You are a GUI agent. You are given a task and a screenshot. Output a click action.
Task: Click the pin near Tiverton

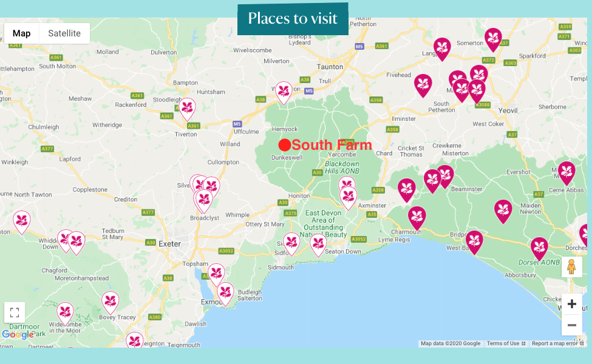tap(187, 109)
